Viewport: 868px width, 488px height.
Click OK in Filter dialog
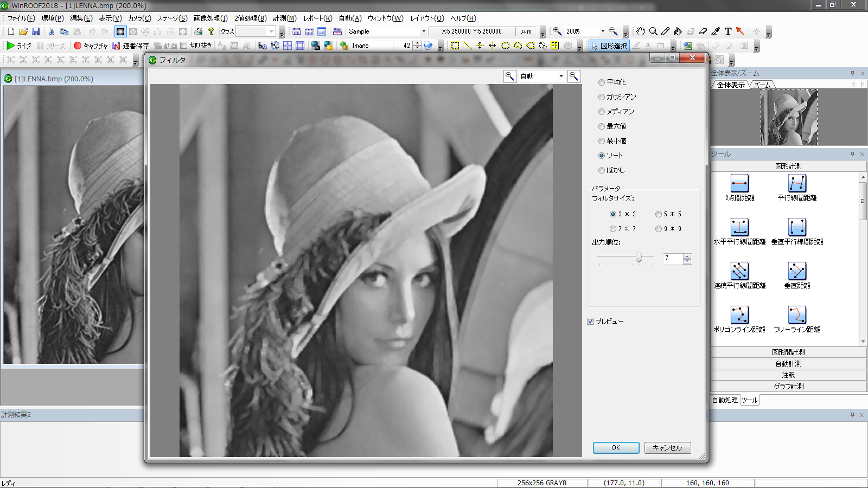[616, 448]
